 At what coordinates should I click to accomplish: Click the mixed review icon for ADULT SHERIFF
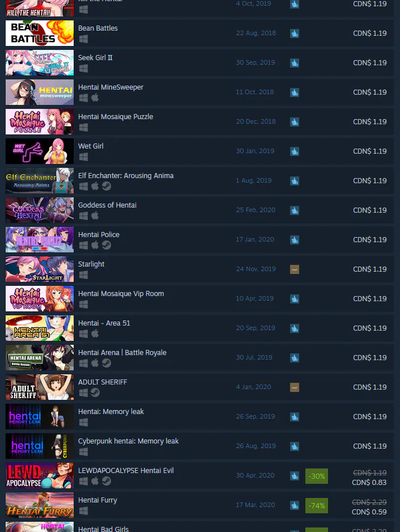pyautogui.click(x=295, y=387)
